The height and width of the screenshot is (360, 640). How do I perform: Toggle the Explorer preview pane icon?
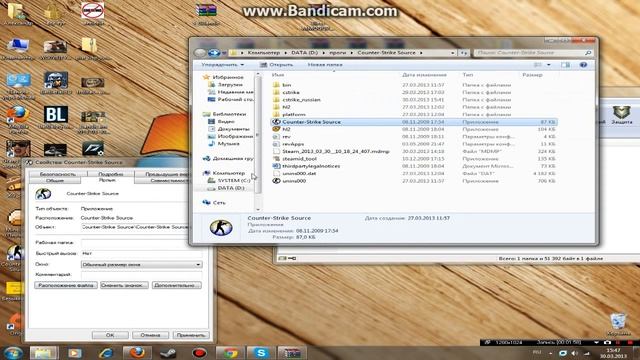pyautogui.click(x=565, y=65)
